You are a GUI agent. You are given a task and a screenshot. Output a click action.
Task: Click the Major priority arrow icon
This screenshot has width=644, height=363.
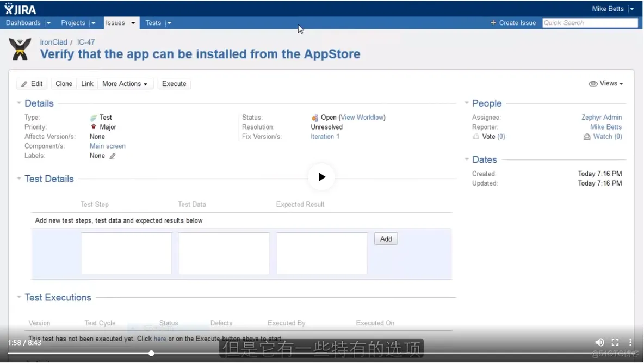pos(94,127)
